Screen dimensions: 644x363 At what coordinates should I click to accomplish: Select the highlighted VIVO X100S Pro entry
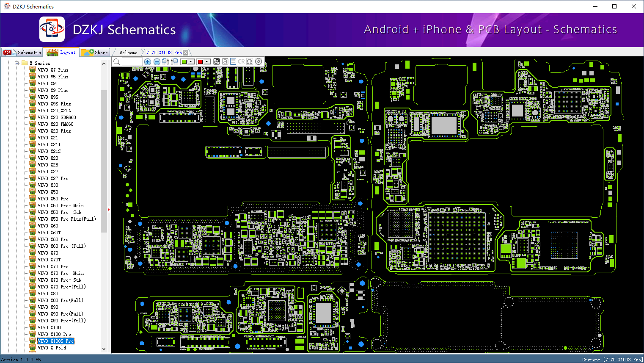pyautogui.click(x=55, y=341)
